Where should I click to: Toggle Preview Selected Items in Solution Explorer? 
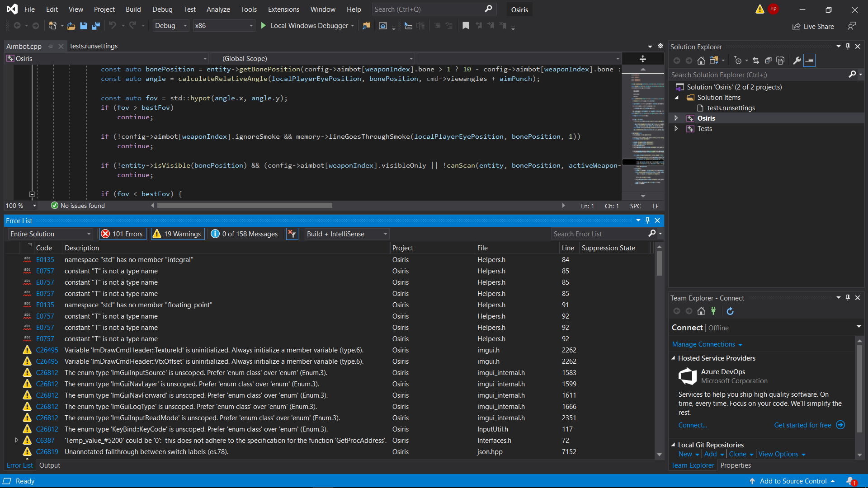(809, 61)
